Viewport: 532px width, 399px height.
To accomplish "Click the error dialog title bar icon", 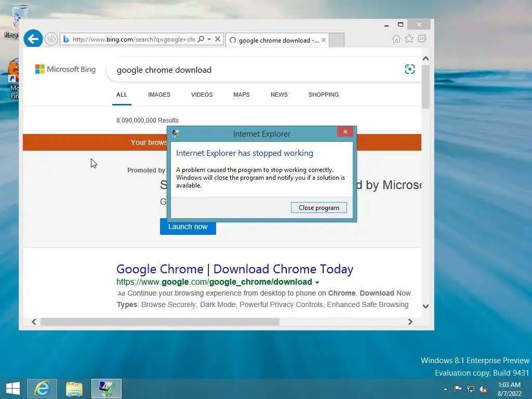I will coord(176,134).
